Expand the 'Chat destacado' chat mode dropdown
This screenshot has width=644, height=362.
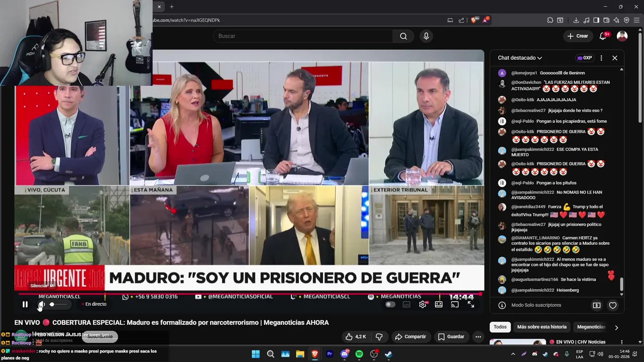click(520, 58)
